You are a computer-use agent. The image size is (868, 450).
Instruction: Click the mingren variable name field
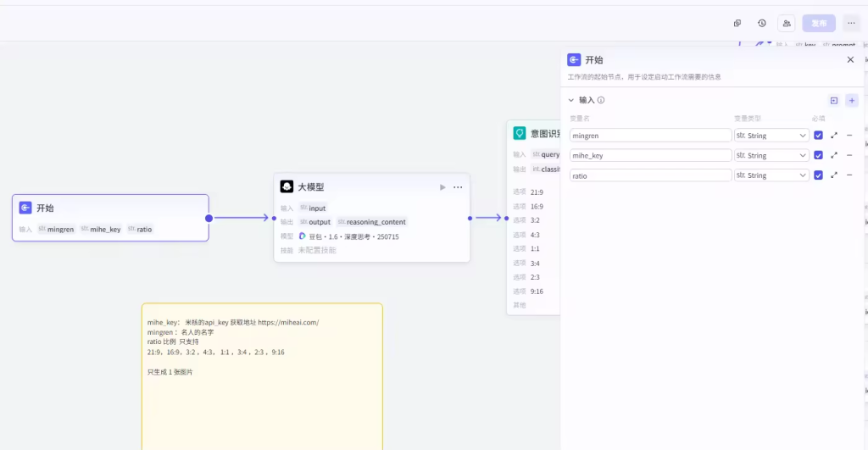point(650,135)
